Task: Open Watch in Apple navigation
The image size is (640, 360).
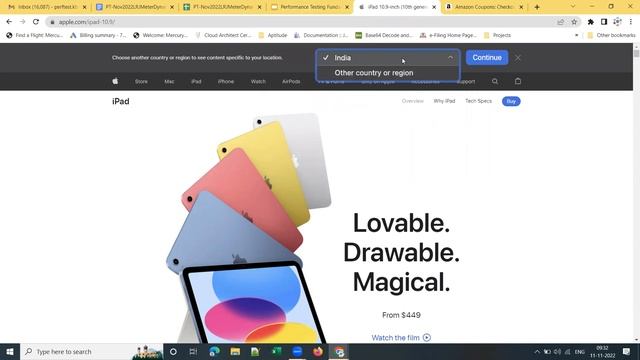Action: tap(258, 82)
